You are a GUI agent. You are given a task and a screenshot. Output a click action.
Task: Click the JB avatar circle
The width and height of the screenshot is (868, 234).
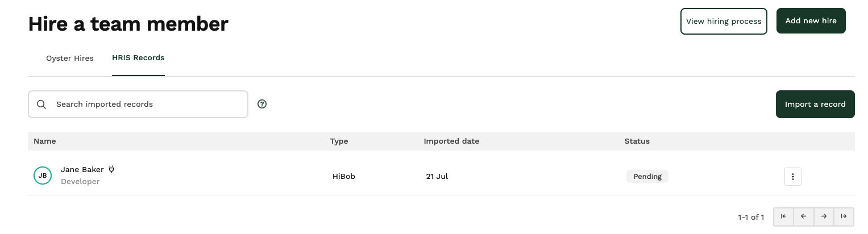click(x=43, y=175)
